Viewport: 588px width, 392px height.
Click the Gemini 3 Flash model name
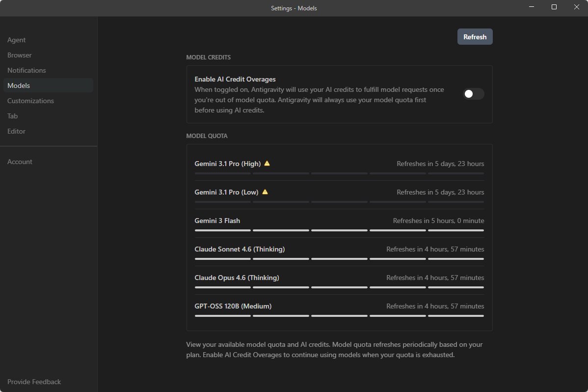(217, 221)
